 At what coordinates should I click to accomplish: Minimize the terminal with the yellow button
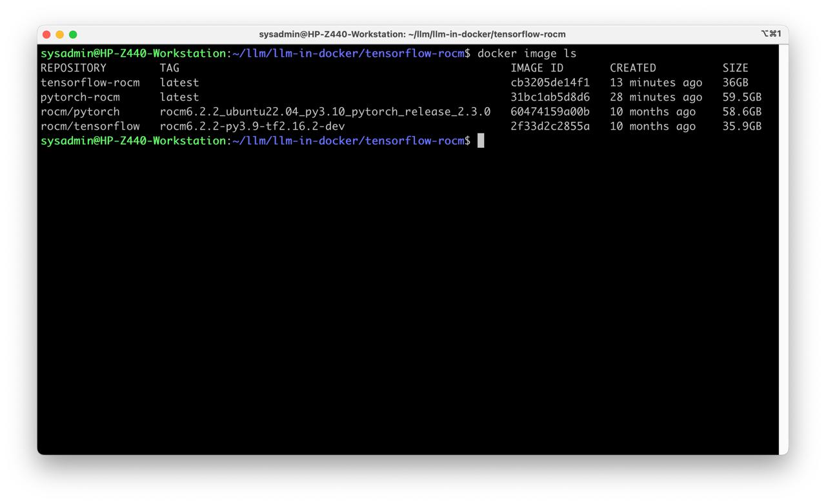point(60,34)
